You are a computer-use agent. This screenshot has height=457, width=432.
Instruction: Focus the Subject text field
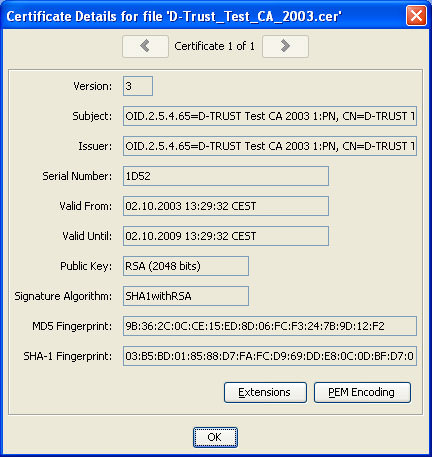click(270, 116)
